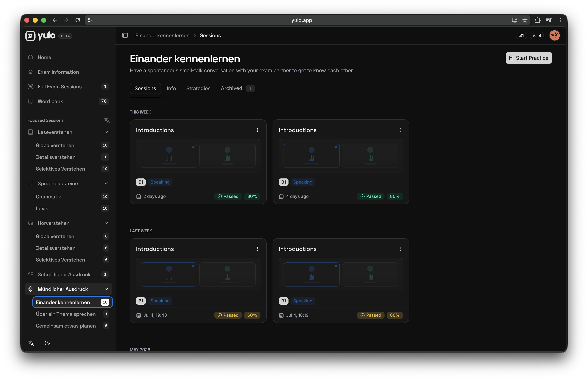588x380 pixels.
Task: Collapse the Sprachbausteine section
Action: click(x=106, y=183)
